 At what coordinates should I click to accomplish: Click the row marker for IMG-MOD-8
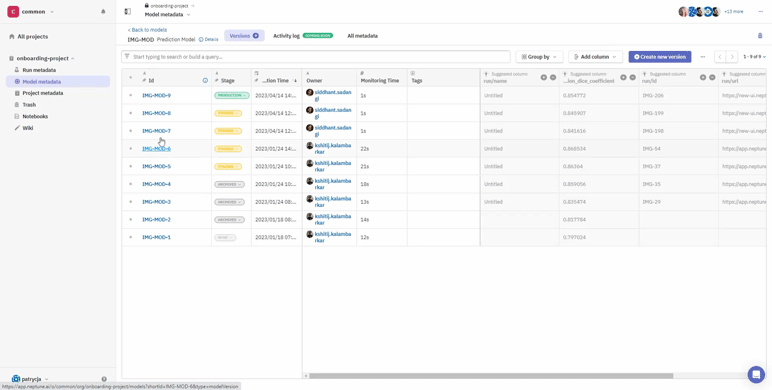pos(130,113)
